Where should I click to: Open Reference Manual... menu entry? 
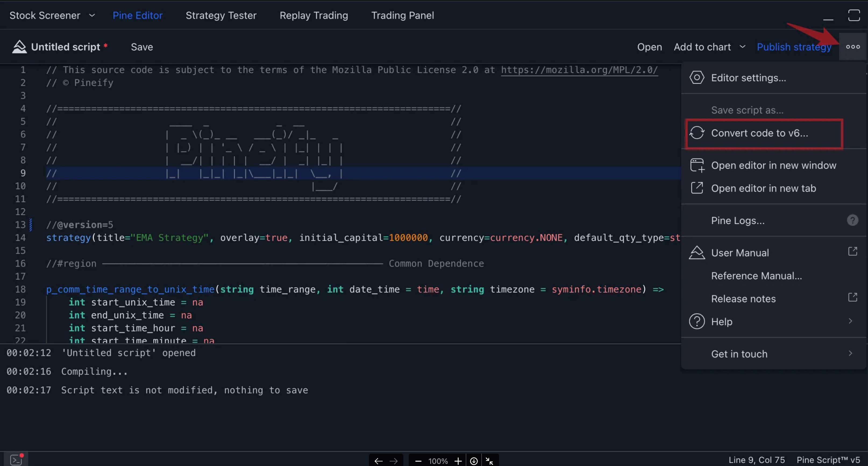pos(774,276)
